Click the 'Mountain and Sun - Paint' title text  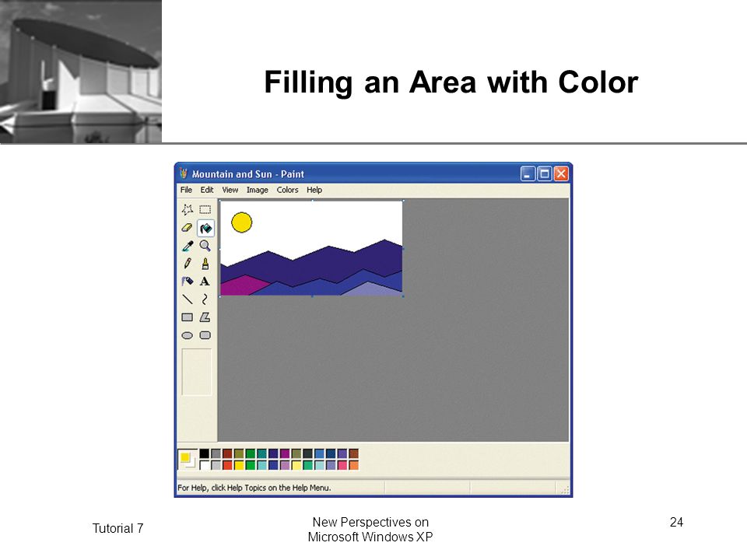tap(247, 174)
